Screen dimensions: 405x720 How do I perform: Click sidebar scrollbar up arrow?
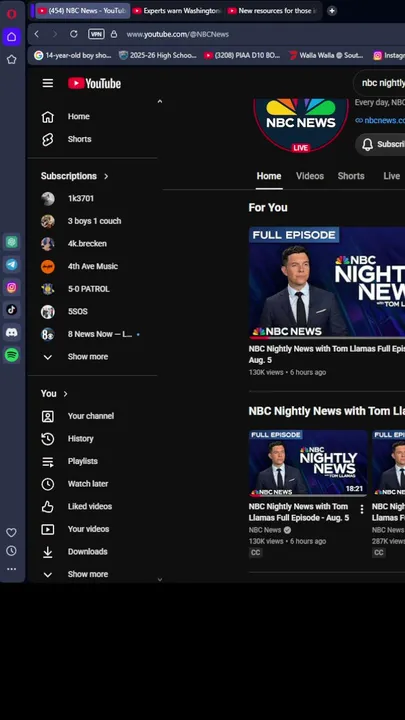[160, 101]
